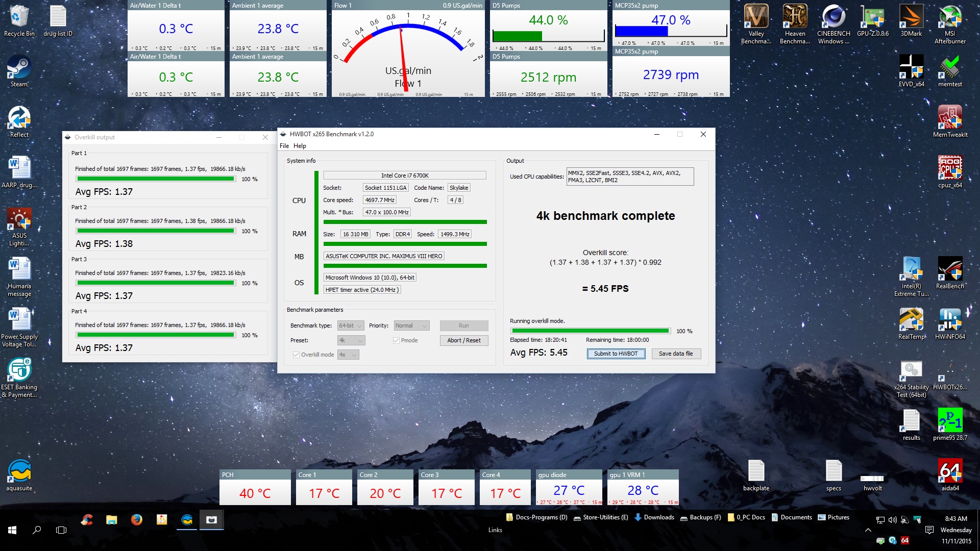Image resolution: width=980 pixels, height=551 pixels.
Task: Launch the HWiNFO64 desktop shortcut
Action: [x=950, y=324]
